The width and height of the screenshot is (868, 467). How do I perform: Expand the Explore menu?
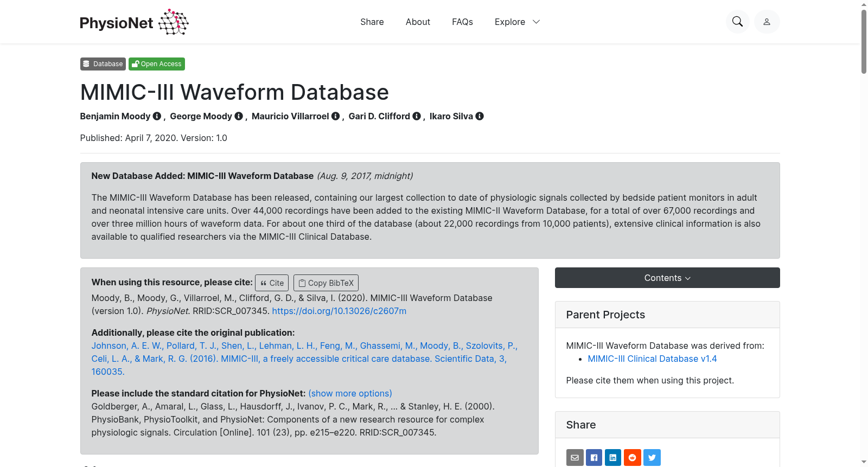[518, 22]
